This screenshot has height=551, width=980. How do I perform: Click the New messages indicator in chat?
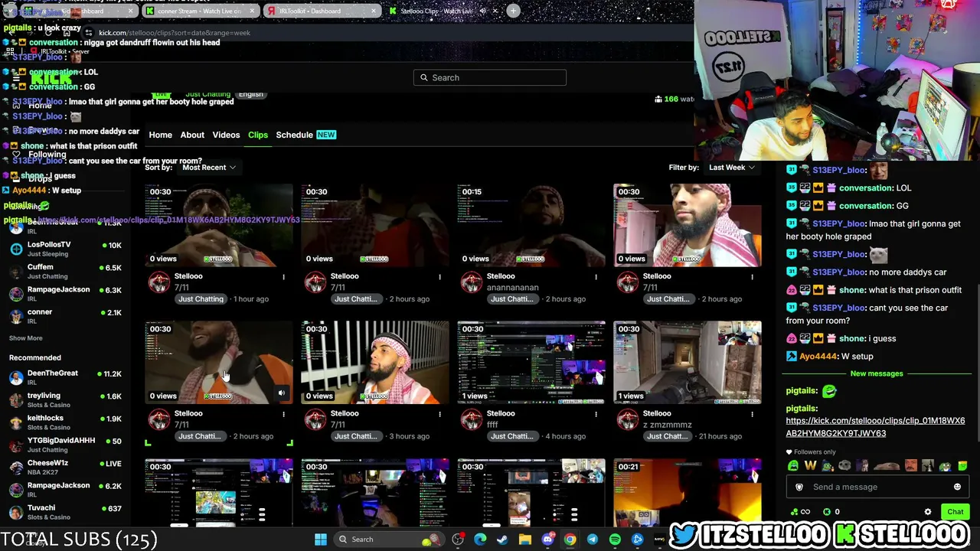point(877,373)
